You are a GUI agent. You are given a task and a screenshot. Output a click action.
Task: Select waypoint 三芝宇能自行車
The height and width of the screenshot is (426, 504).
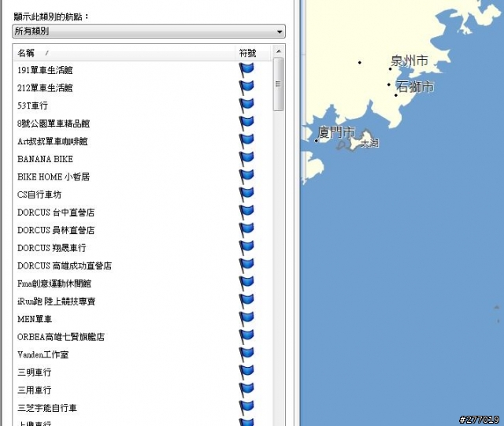47,408
